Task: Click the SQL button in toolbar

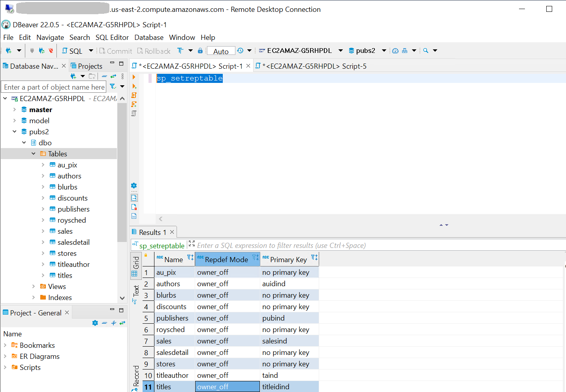Action: tap(72, 51)
